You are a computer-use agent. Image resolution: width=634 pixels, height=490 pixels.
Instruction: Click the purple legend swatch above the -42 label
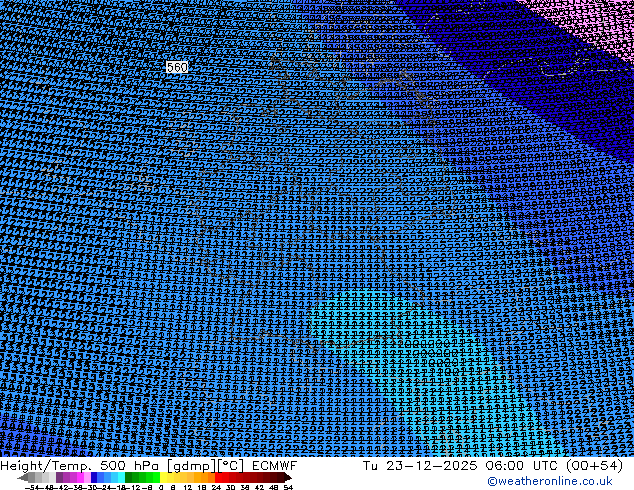tap(59, 477)
